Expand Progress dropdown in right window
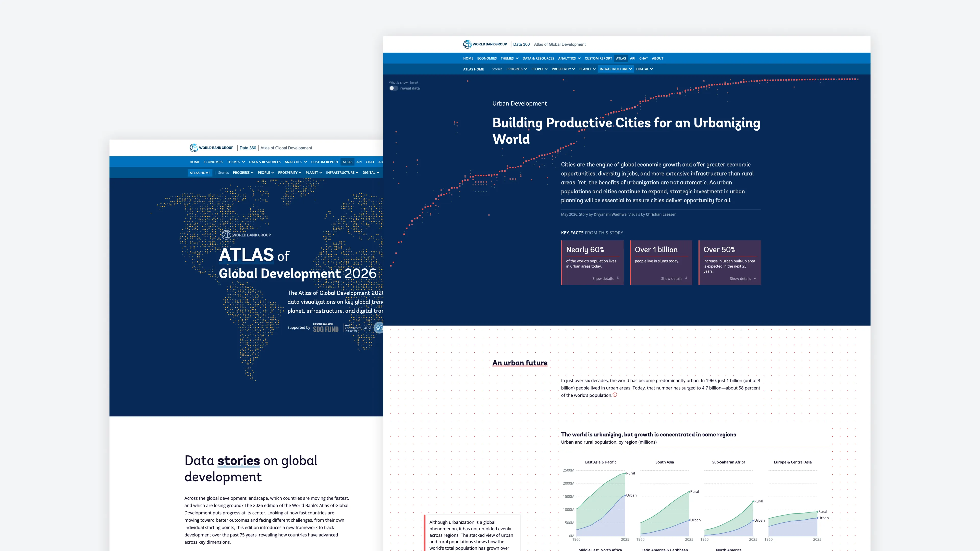Screen dimensions: 980x551 click(517, 69)
